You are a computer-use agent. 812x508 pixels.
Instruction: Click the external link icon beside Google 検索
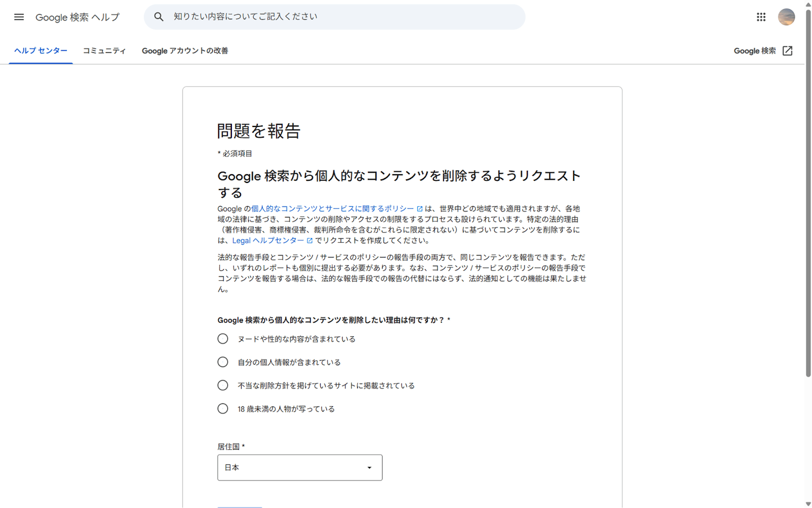tap(787, 51)
